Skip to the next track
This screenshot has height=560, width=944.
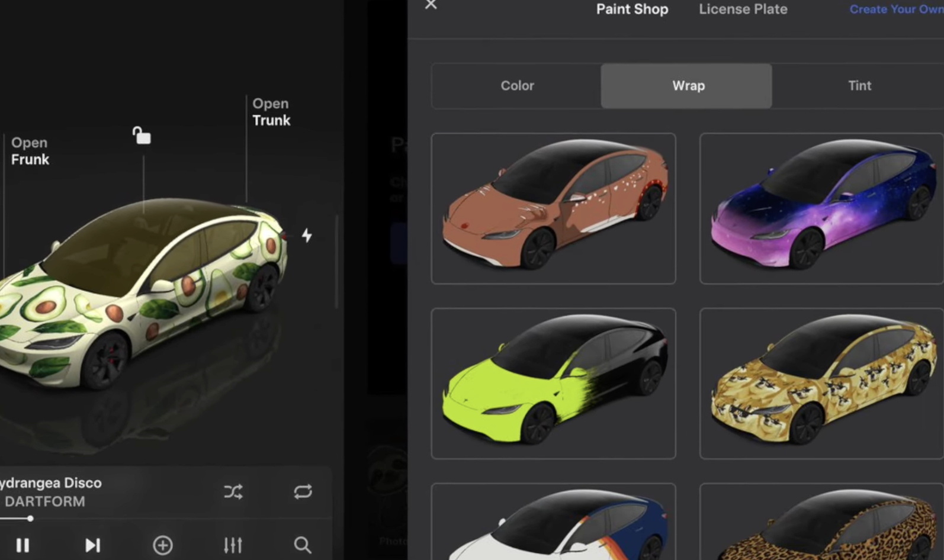pos(92,545)
